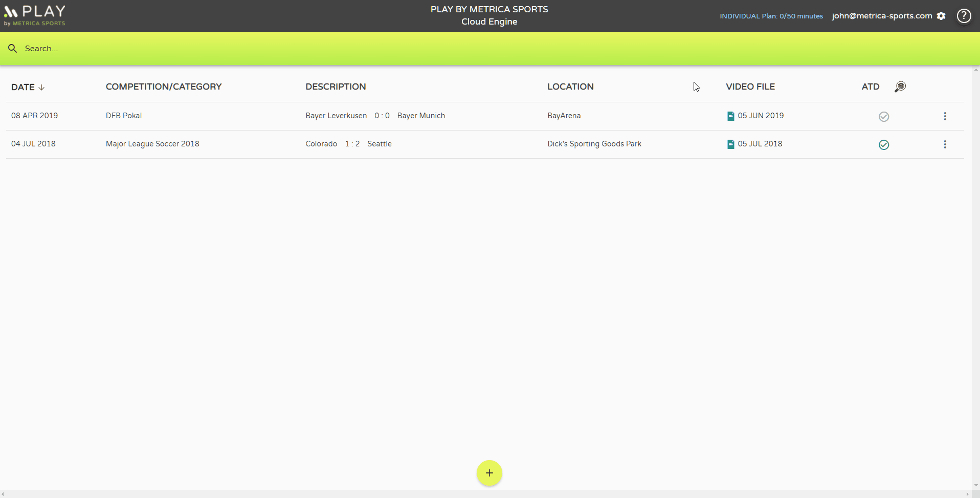Click Bayer Leverkusen team name
Viewport: 980px width, 498px height.
click(336, 116)
